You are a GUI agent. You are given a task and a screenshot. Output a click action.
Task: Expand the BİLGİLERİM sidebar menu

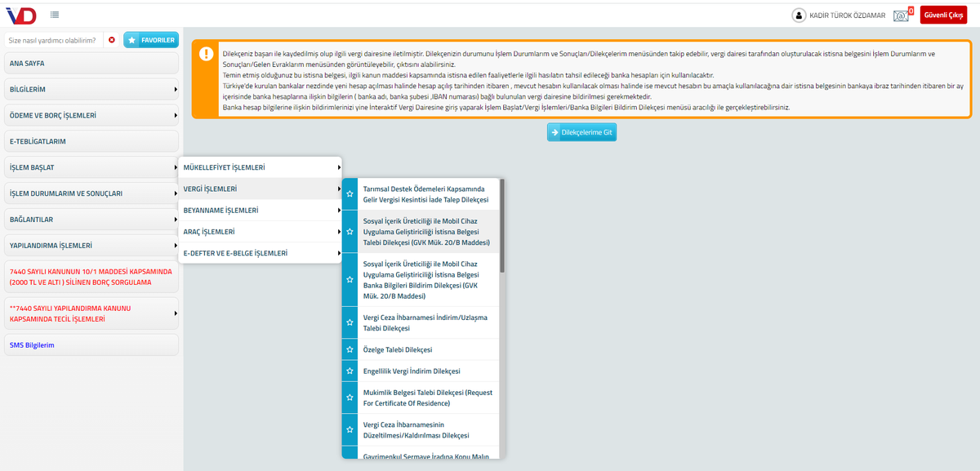90,89
